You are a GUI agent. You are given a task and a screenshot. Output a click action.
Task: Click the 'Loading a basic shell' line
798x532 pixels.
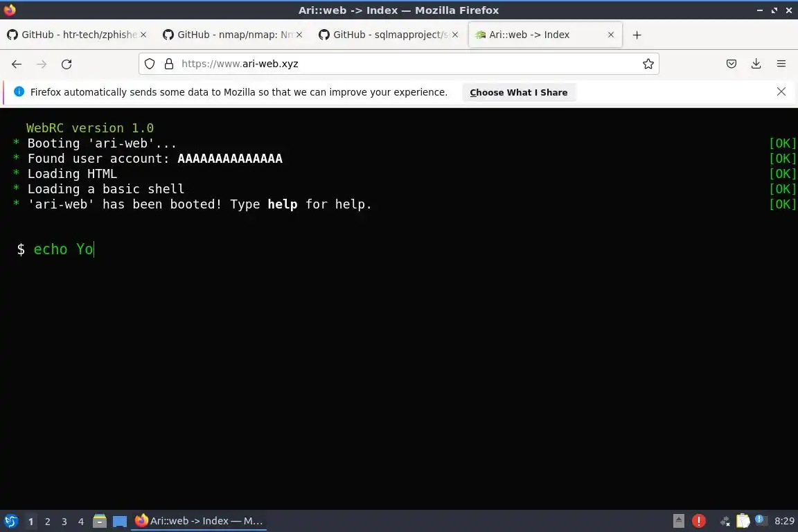pyautogui.click(x=106, y=189)
